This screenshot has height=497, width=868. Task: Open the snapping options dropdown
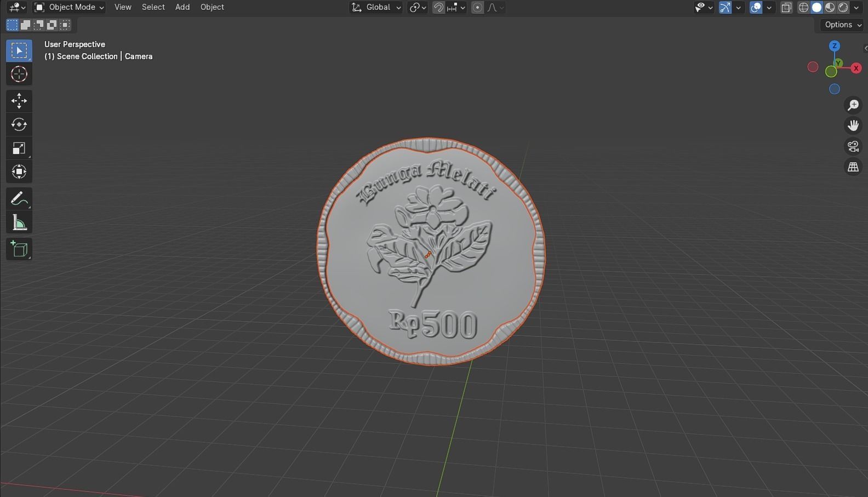pos(456,7)
